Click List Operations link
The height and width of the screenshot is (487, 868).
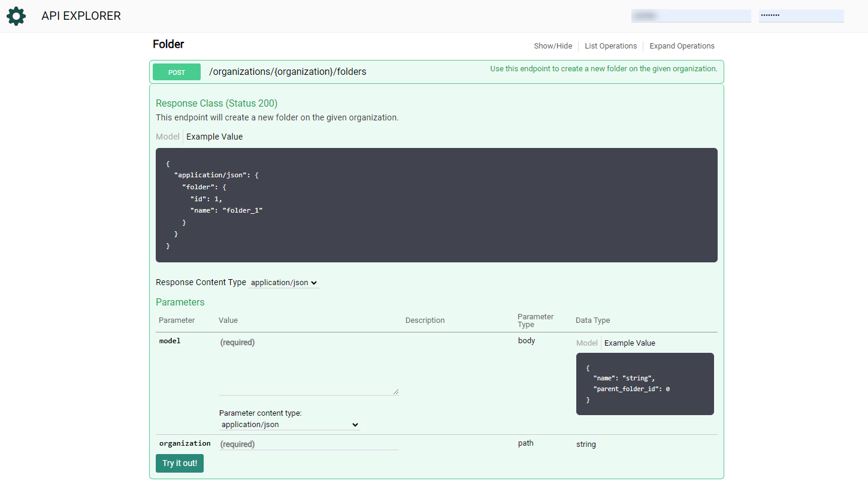point(610,46)
